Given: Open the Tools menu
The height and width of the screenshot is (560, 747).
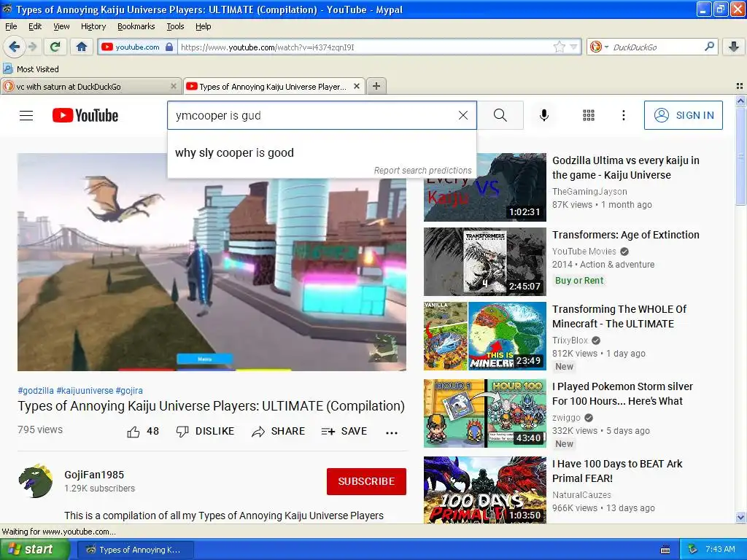Looking at the screenshot, I should (175, 26).
